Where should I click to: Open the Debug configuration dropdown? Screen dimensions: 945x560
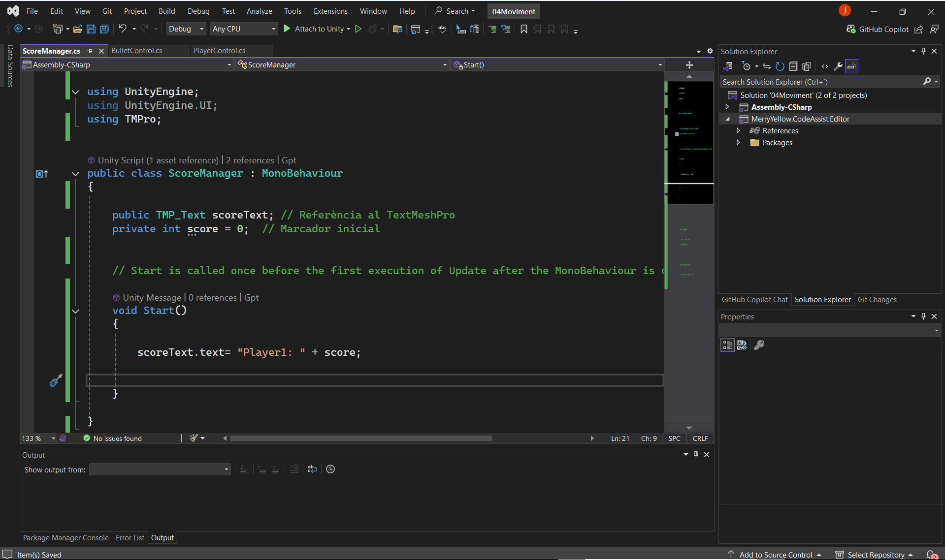186,29
